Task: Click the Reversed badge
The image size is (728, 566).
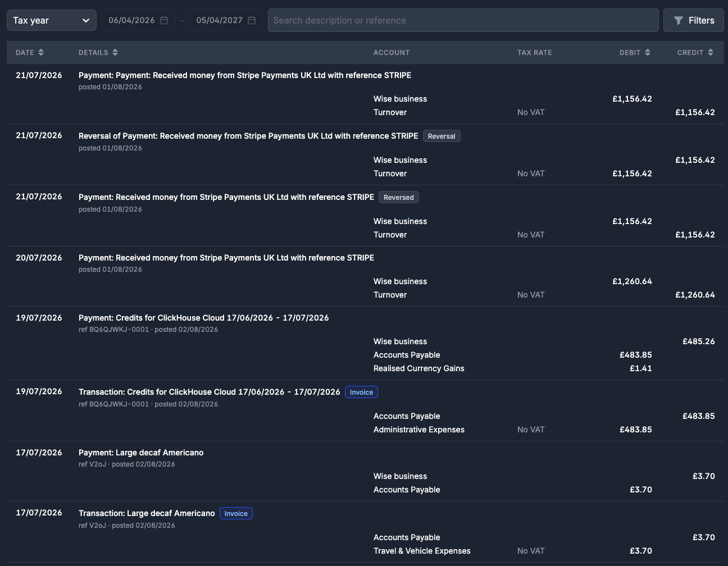Action: (399, 197)
